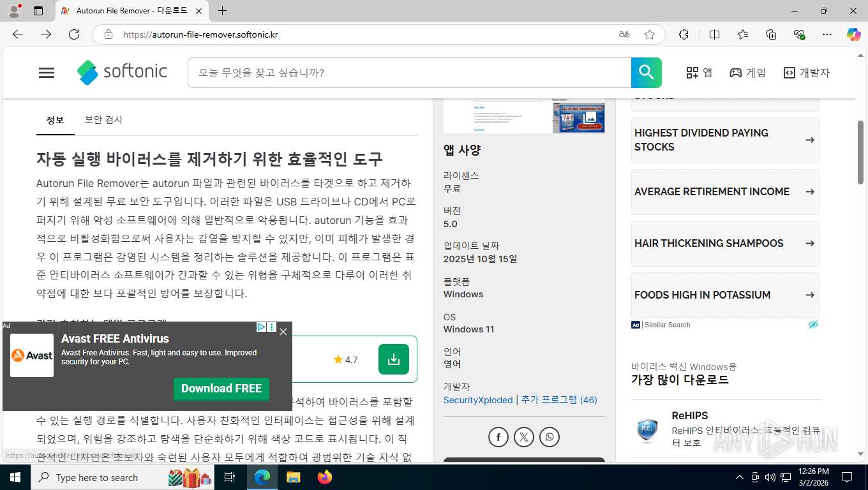
Task: Add this page to favorites star
Action: click(650, 34)
